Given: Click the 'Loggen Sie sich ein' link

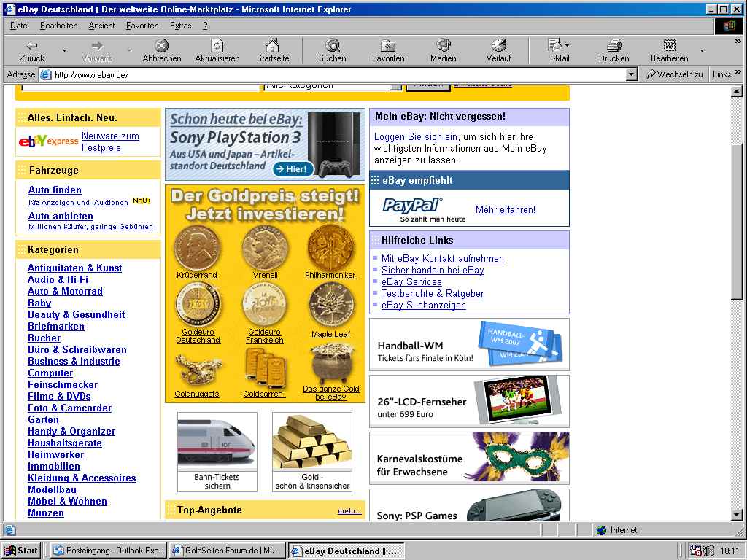Looking at the screenshot, I should 415,136.
